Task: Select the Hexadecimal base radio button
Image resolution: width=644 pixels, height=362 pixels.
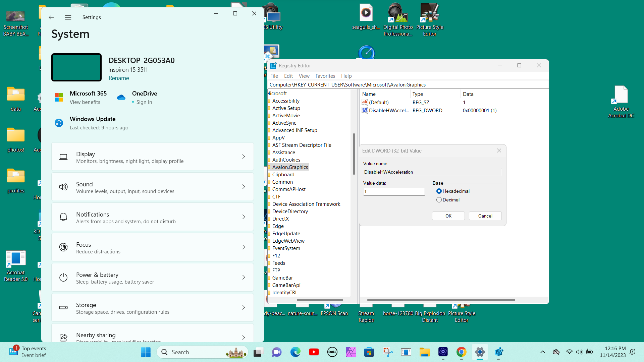Action: click(x=439, y=191)
